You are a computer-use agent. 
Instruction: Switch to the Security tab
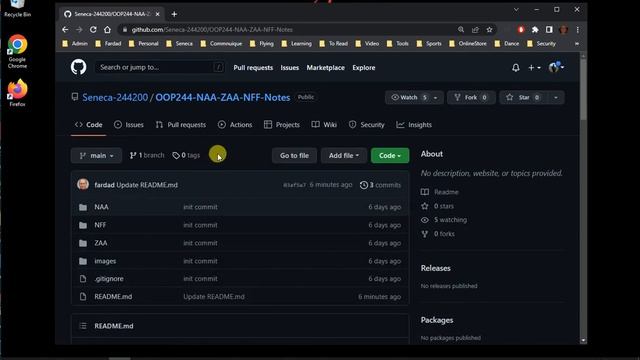coord(367,125)
